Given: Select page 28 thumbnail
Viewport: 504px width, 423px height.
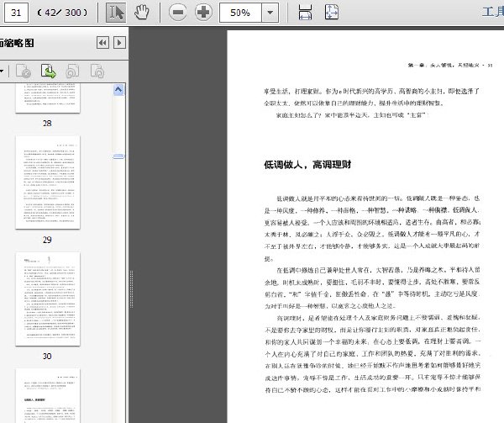Looking at the screenshot, I should pos(48,98).
